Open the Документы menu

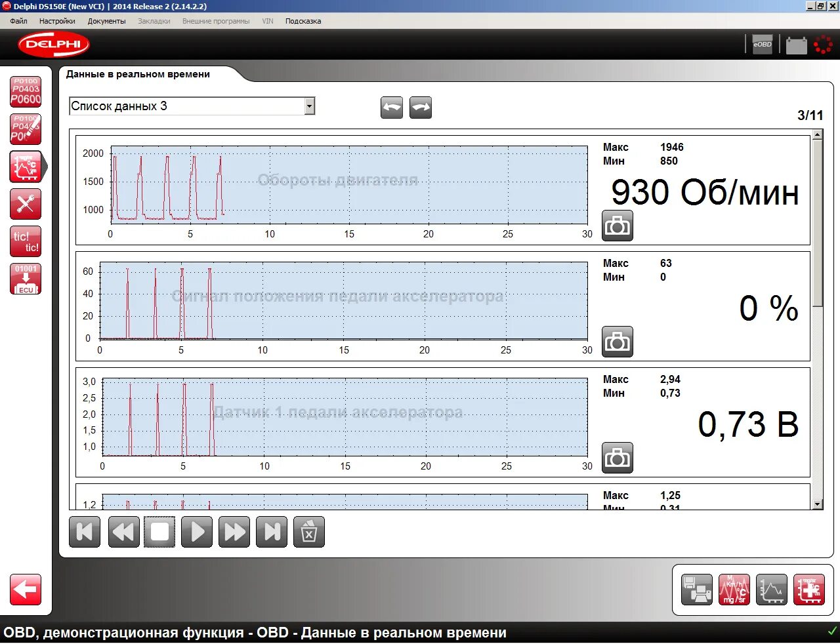click(x=106, y=21)
